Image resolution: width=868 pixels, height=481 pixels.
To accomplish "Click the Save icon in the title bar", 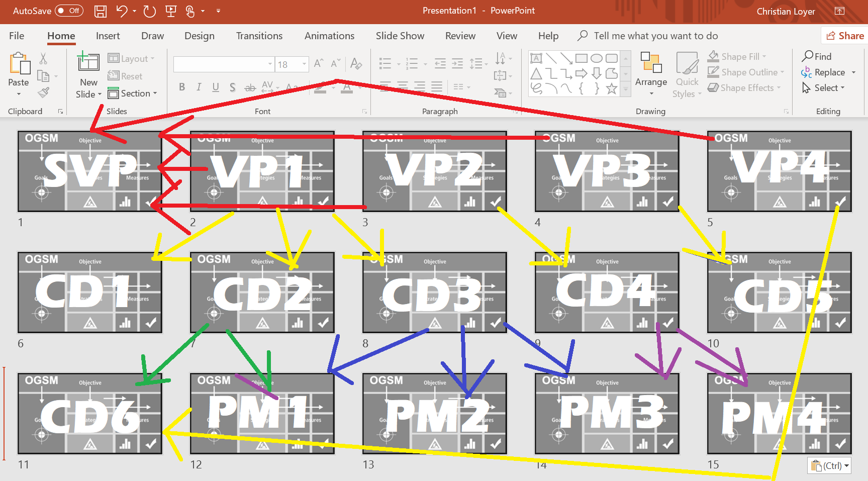I will [101, 11].
